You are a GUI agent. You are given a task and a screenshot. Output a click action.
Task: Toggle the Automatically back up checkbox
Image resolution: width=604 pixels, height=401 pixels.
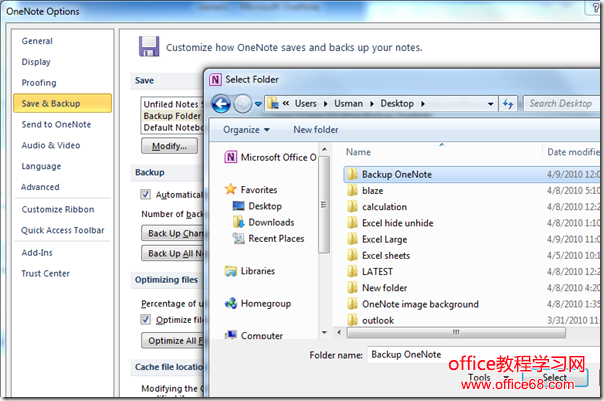146,194
